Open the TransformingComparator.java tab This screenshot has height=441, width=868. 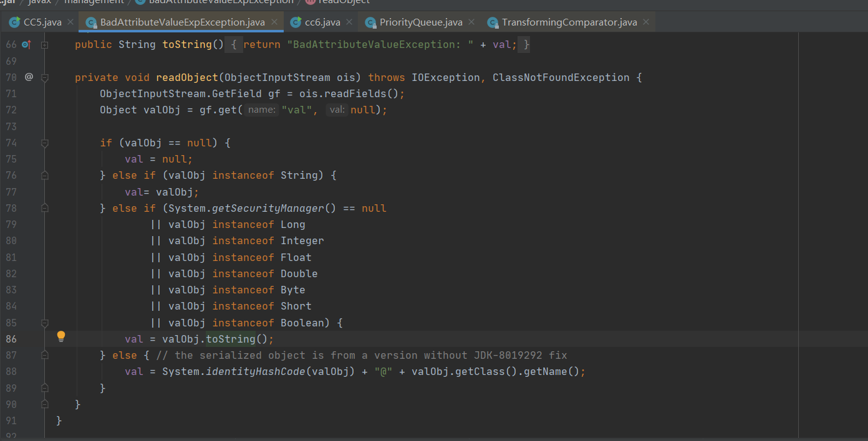pyautogui.click(x=569, y=22)
